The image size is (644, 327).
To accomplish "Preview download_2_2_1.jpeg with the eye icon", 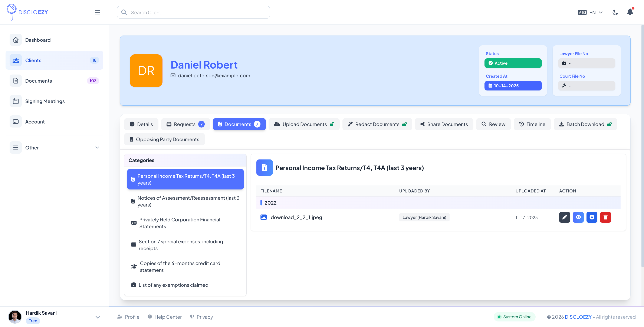I will tap(578, 217).
